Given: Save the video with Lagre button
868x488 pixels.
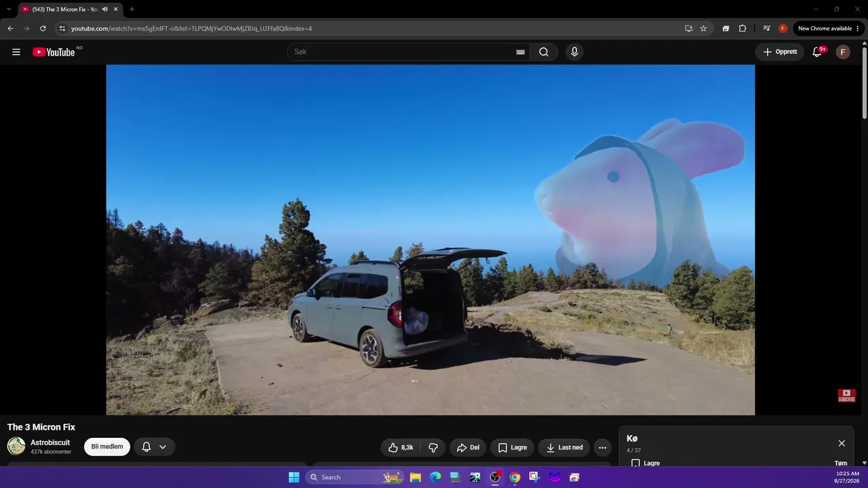Looking at the screenshot, I should [512, 447].
